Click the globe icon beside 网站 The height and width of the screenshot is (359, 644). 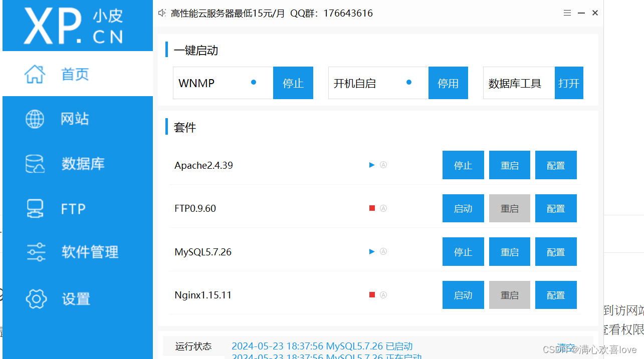(x=35, y=119)
